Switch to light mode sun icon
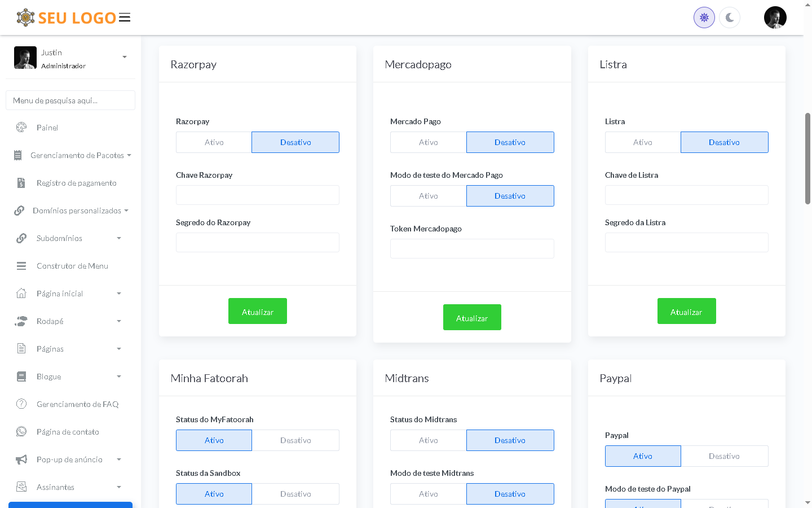The image size is (812, 508). coord(704,17)
